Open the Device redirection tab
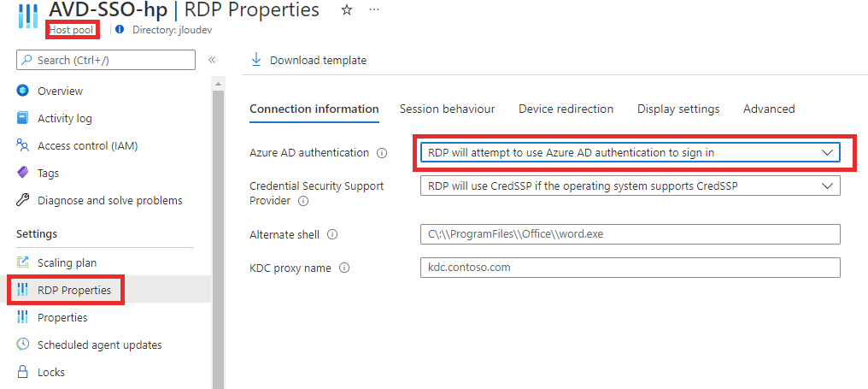The image size is (868, 389). tap(566, 109)
